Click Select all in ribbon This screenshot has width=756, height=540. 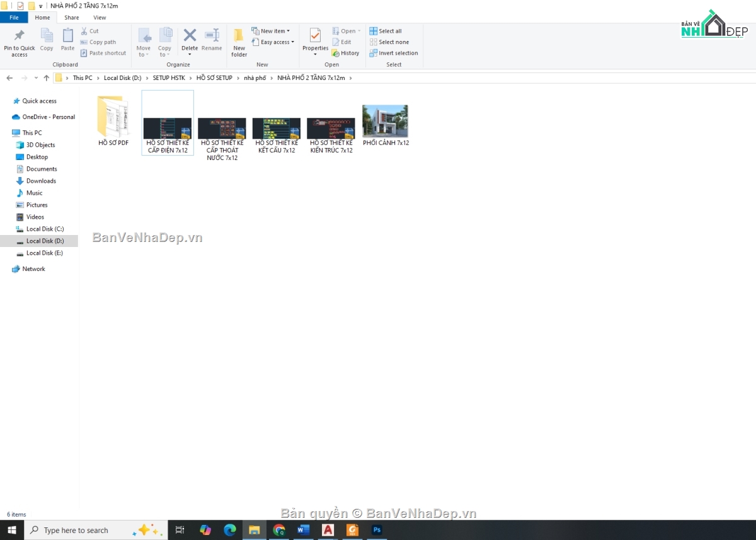[x=386, y=31]
